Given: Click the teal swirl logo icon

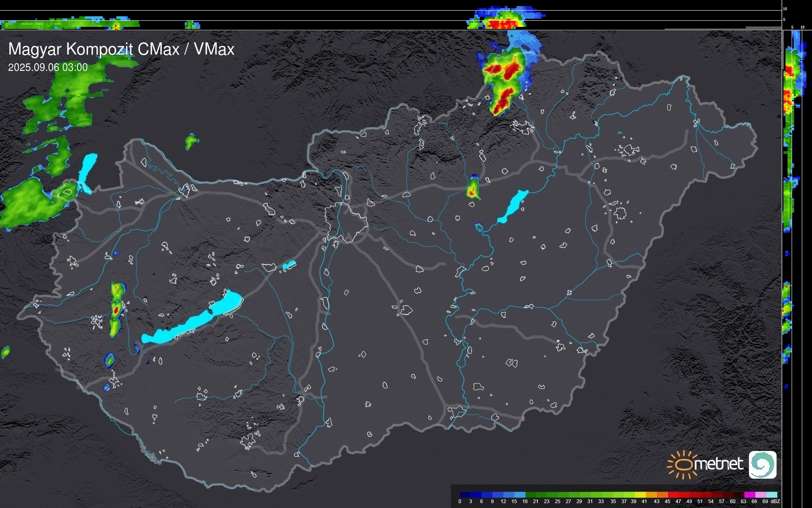Looking at the screenshot, I should pos(762,464).
